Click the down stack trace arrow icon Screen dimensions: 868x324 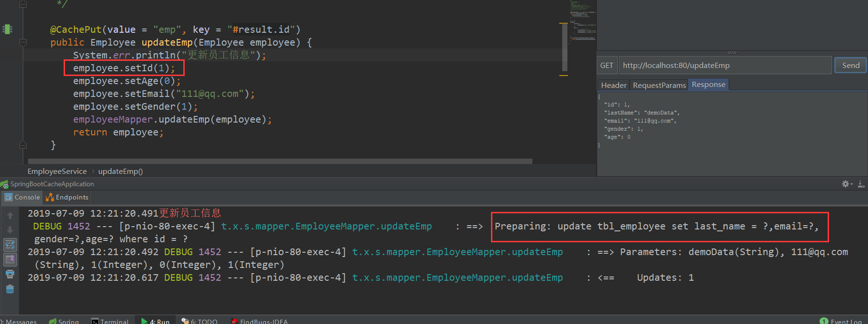pos(10,230)
